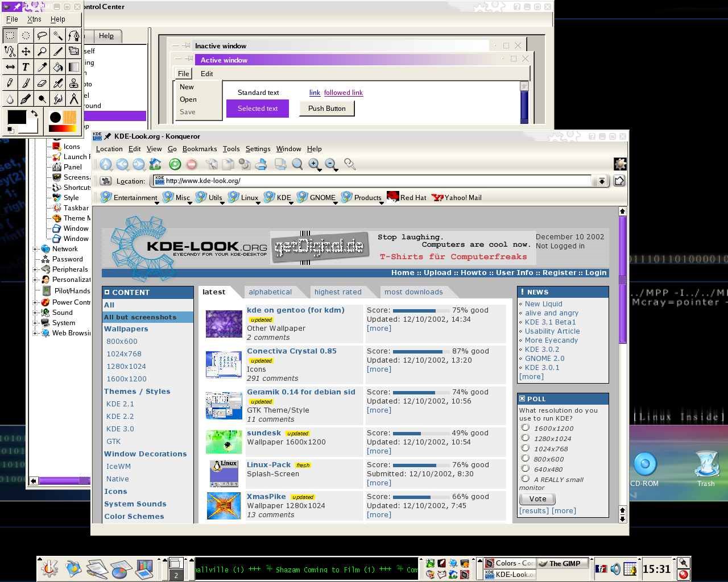
Task: Switch to the most downloads tab
Action: pos(413,292)
